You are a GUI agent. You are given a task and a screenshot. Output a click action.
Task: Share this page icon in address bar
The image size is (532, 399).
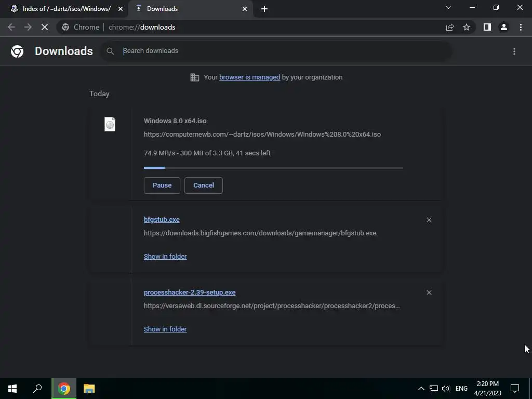coord(450,27)
